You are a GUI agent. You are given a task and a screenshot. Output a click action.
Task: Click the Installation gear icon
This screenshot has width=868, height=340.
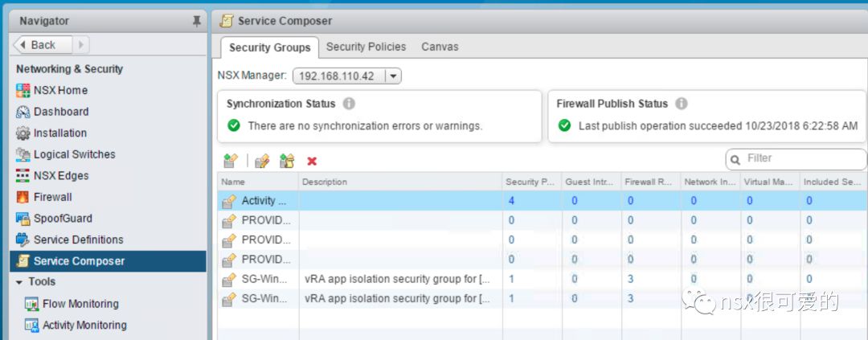point(23,133)
